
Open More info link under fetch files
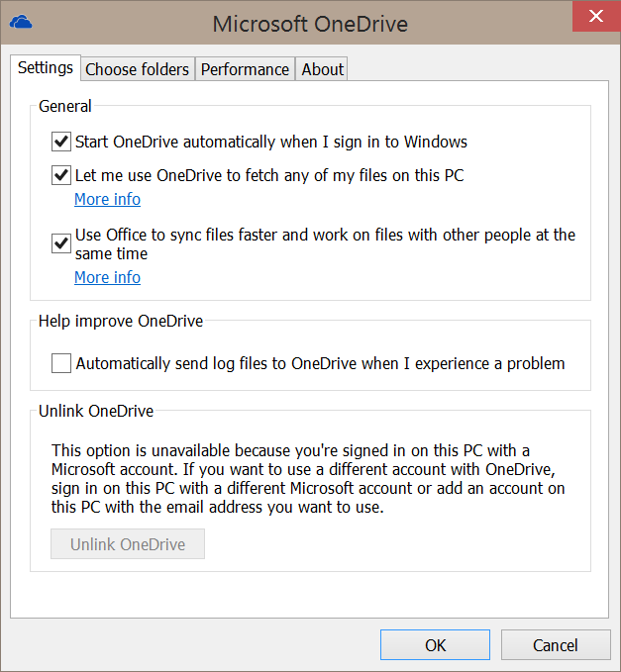[x=107, y=199]
